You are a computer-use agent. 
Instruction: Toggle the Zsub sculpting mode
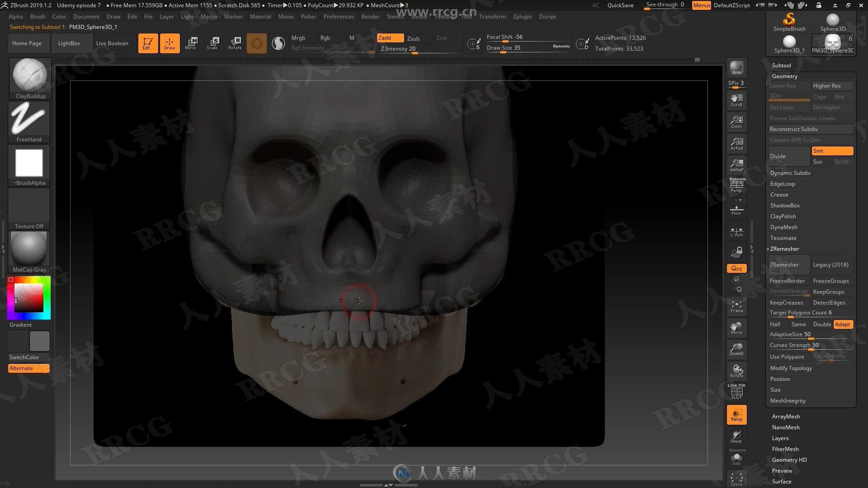coord(414,37)
